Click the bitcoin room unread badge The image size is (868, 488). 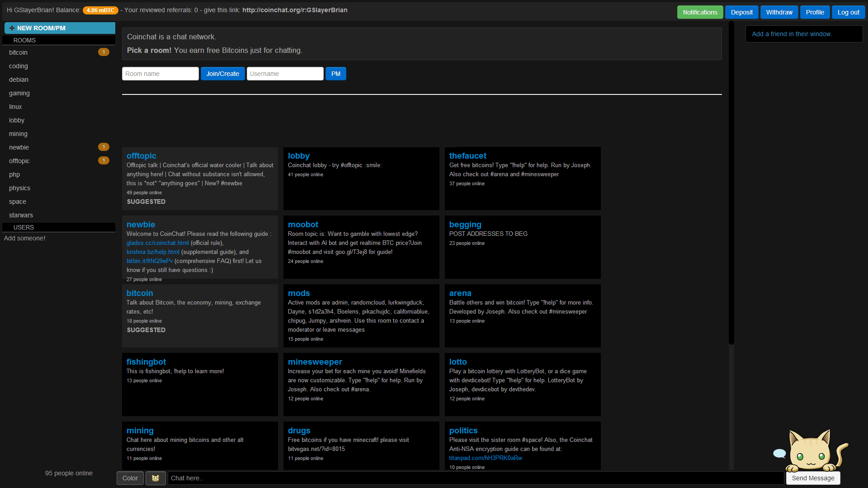[x=104, y=52]
